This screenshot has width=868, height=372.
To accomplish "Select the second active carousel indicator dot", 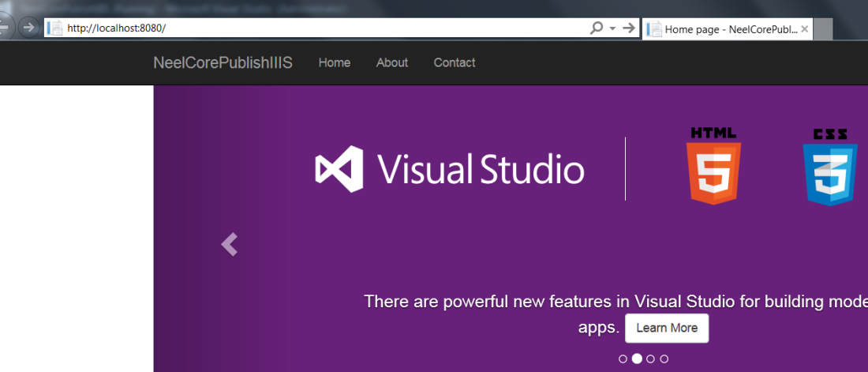I will [637, 359].
